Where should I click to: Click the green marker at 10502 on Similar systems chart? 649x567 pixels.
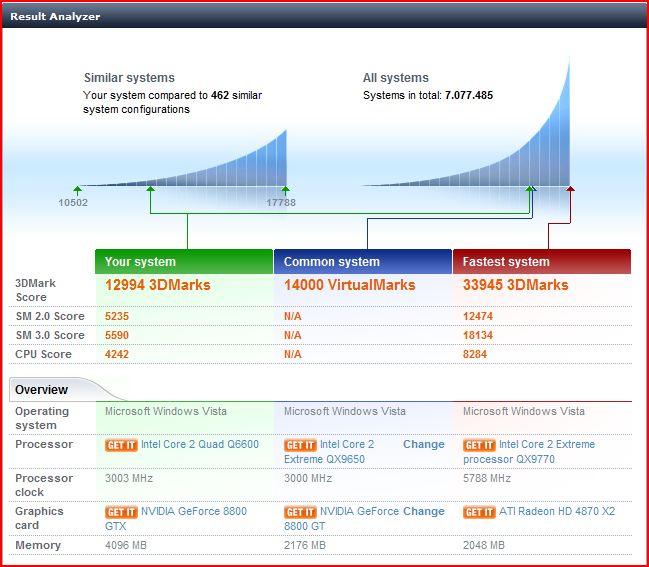[x=77, y=190]
